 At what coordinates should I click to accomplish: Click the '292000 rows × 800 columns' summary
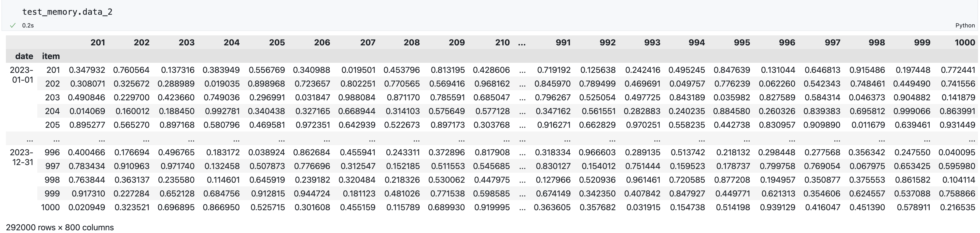pyautogui.click(x=60, y=227)
